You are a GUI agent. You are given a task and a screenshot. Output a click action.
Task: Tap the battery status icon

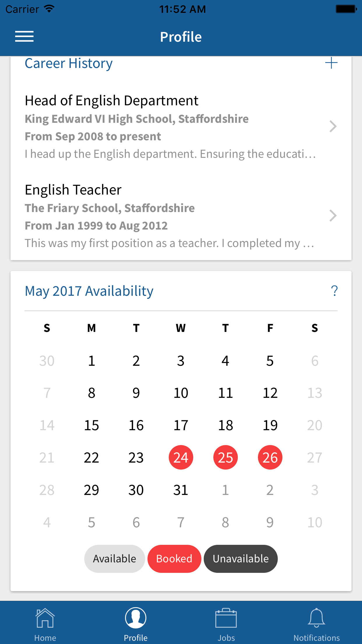coord(346,9)
